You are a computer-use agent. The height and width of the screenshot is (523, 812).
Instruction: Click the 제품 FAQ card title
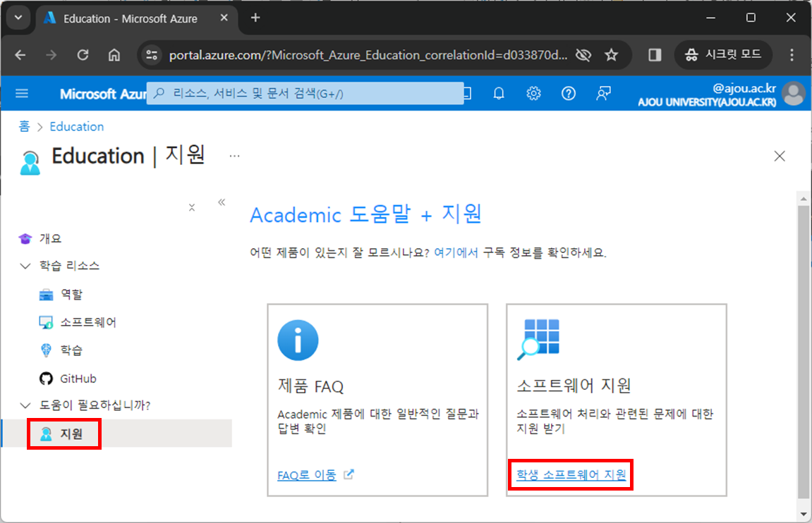pos(310,386)
